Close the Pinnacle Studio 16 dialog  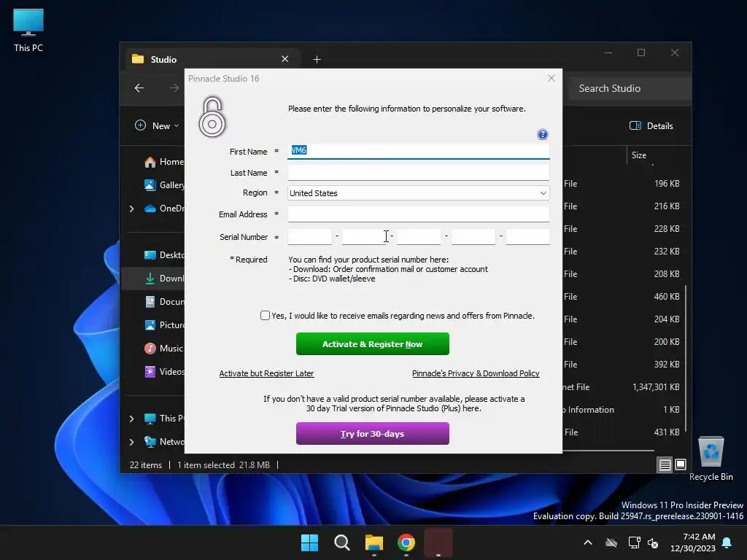(551, 78)
